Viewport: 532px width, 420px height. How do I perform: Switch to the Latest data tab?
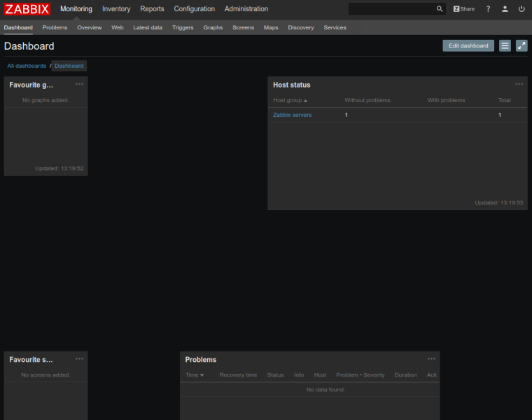pyautogui.click(x=148, y=27)
